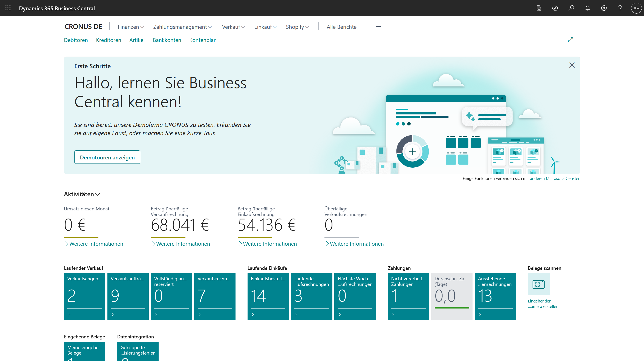Click the 54.136 € overdue purchase amount
The height and width of the screenshot is (361, 644).
point(267,225)
